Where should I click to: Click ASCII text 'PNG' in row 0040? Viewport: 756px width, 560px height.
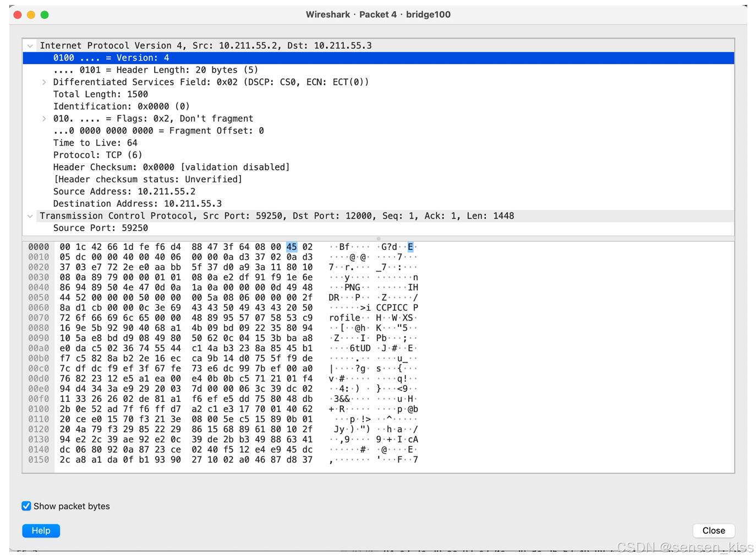click(x=353, y=287)
